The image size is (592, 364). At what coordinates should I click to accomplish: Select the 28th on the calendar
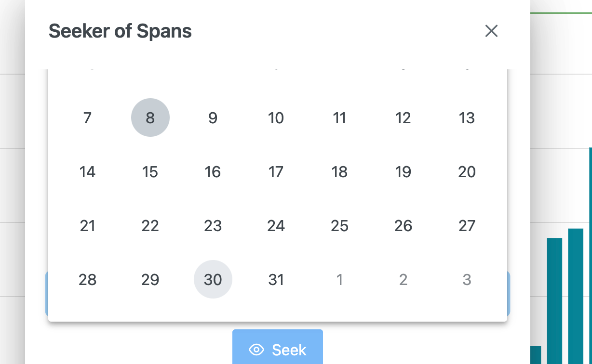(x=87, y=279)
